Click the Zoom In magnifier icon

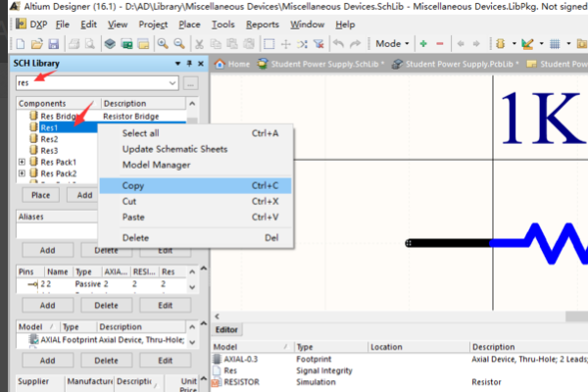point(163,44)
